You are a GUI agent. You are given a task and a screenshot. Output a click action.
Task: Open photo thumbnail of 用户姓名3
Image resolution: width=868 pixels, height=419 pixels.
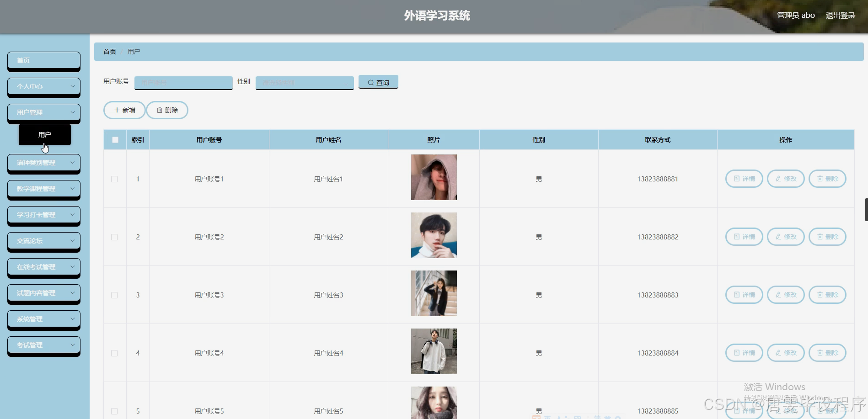[434, 293]
